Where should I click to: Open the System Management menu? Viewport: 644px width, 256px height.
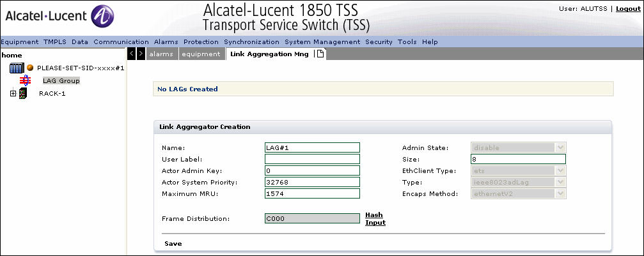coord(322,42)
